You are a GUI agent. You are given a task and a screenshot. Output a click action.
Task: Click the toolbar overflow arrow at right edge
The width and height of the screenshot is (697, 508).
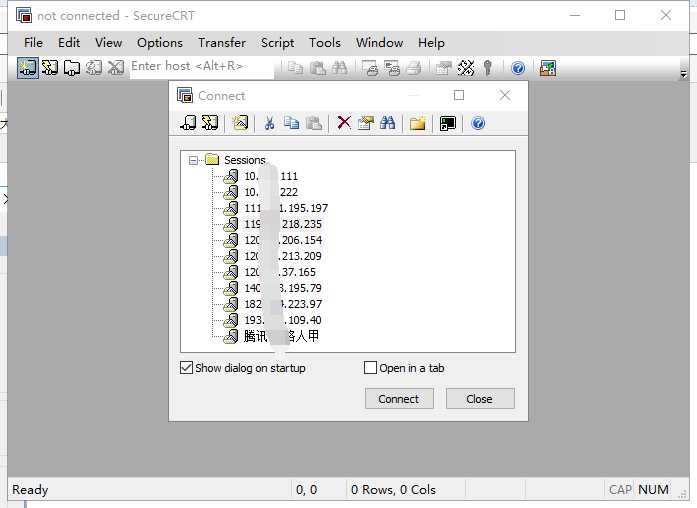(683, 74)
